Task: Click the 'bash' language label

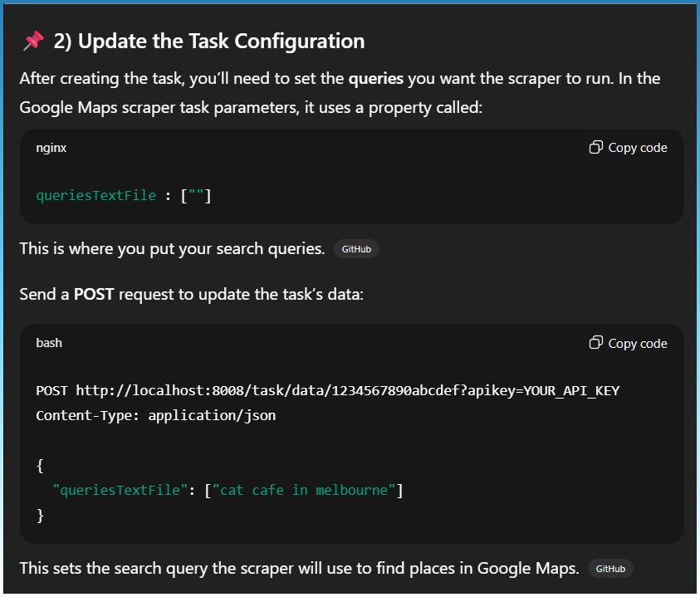Action: point(49,343)
